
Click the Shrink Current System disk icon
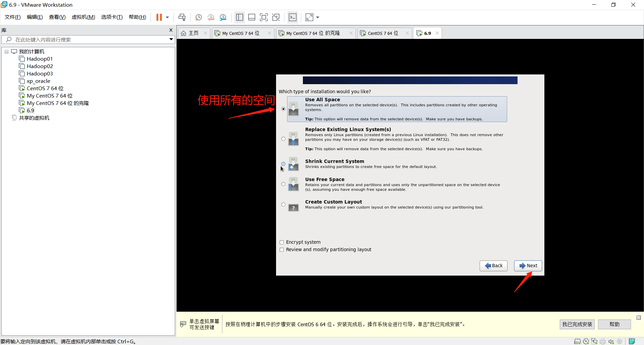click(293, 164)
